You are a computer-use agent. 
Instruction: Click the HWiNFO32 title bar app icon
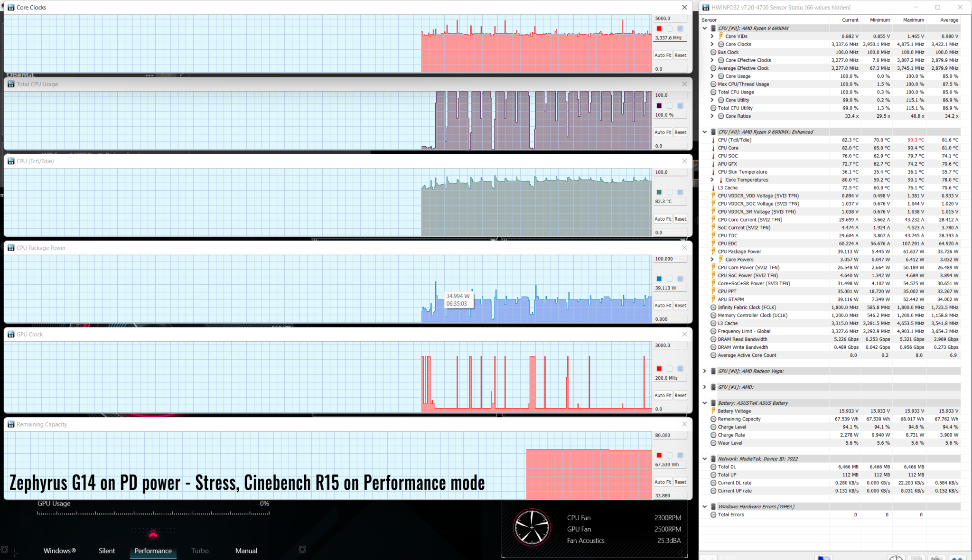(x=706, y=7)
